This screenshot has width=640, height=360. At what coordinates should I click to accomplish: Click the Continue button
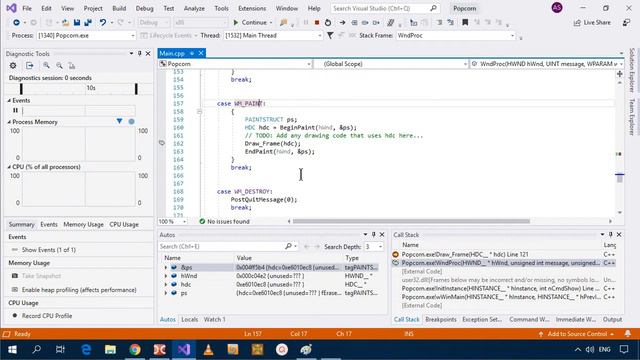(250, 23)
